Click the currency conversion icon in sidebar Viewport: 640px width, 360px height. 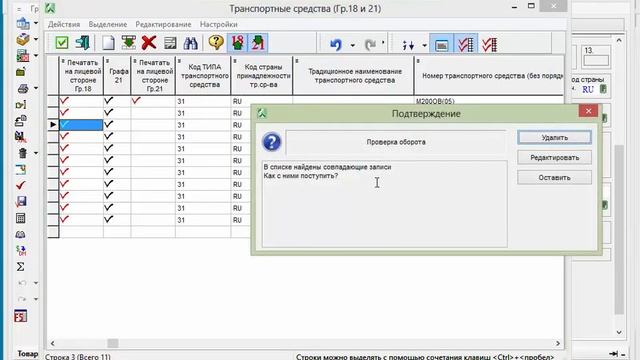(x=21, y=251)
